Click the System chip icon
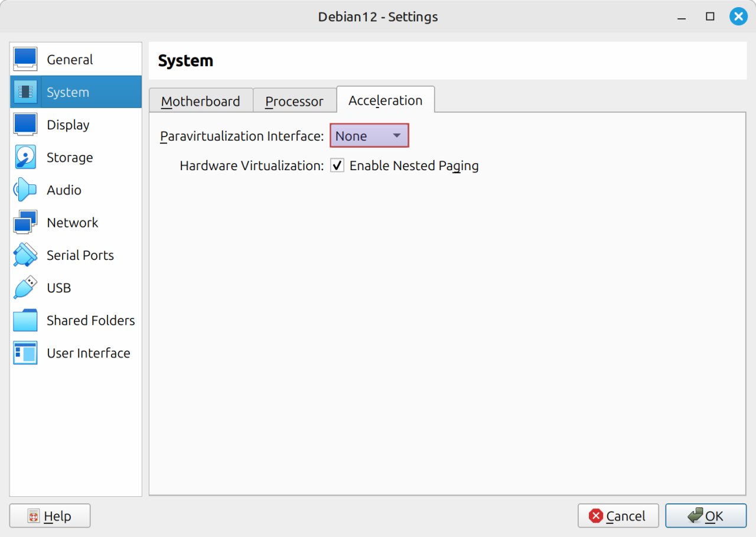This screenshot has height=537, width=756. click(25, 92)
